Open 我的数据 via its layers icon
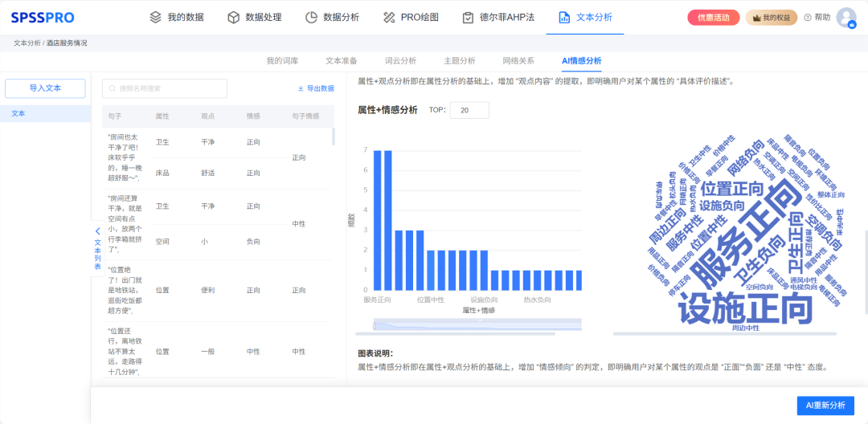 coord(156,17)
